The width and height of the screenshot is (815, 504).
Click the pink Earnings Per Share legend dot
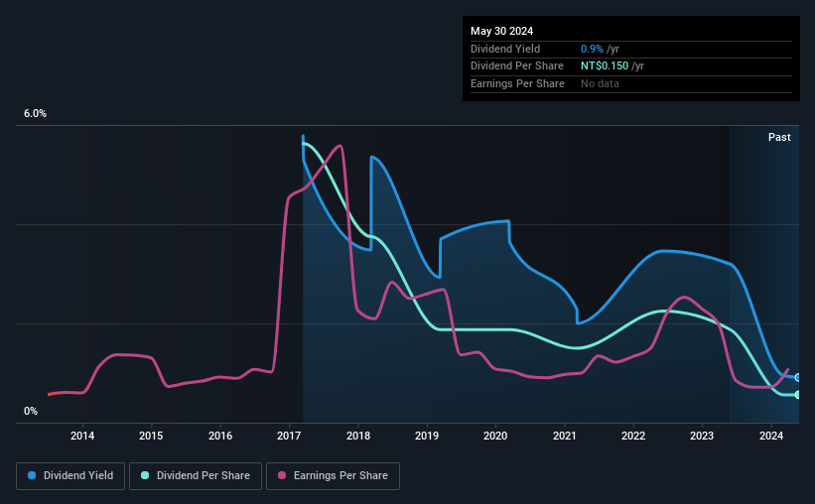coord(282,475)
